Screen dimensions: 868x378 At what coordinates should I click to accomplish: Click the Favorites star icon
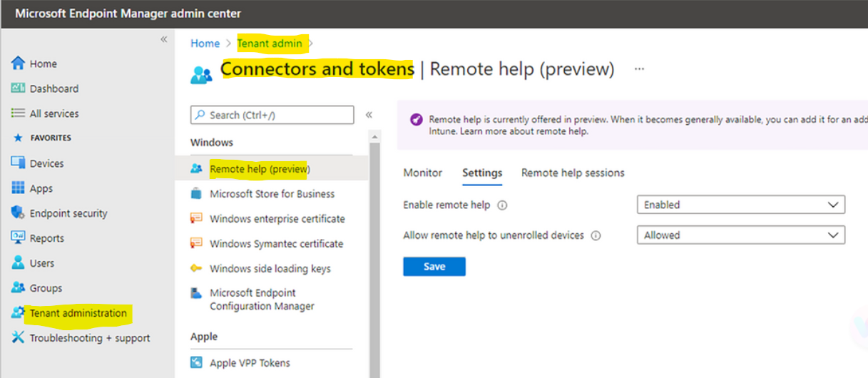coord(19,138)
